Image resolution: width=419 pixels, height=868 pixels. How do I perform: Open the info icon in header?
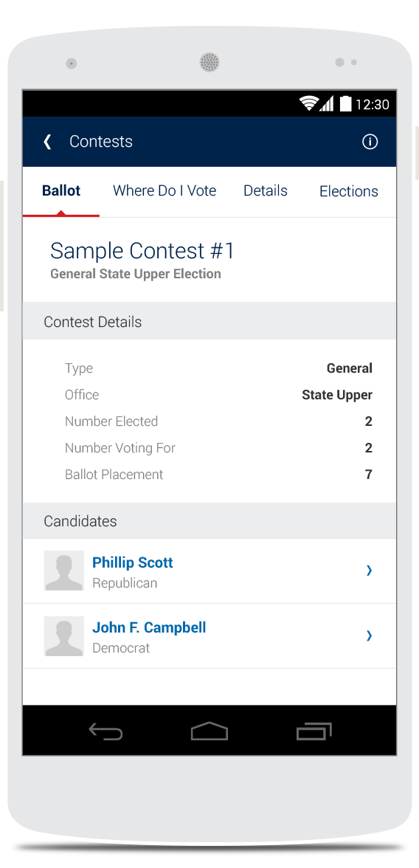[x=370, y=142]
